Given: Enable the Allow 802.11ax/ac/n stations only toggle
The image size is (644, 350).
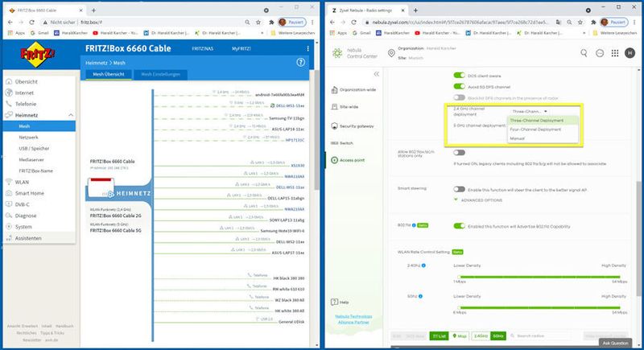Looking at the screenshot, I should [x=459, y=153].
